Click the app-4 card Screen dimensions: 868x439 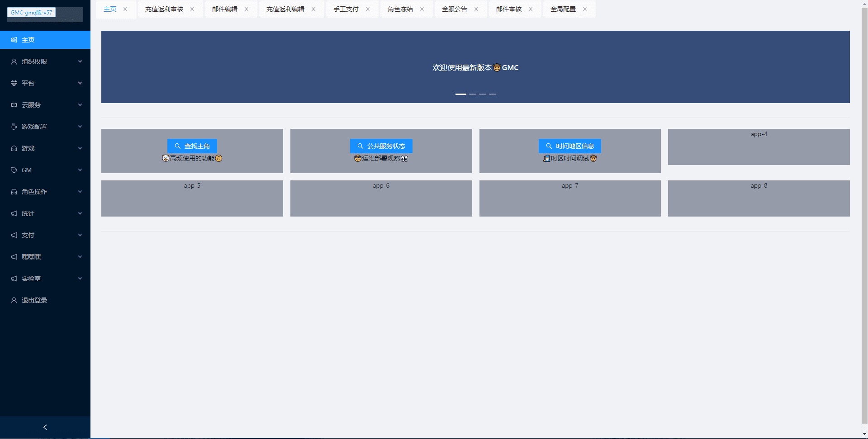click(x=759, y=147)
